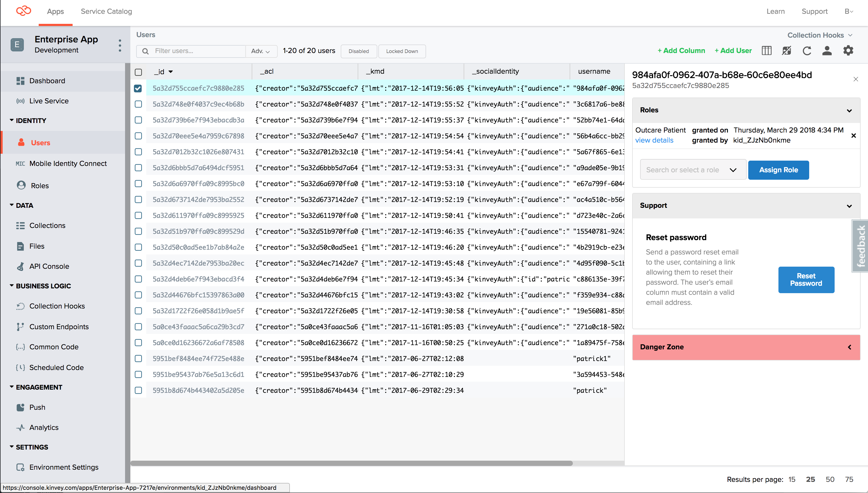Click the horizontal scrollbar under the users table
868x493 pixels.
351,463
